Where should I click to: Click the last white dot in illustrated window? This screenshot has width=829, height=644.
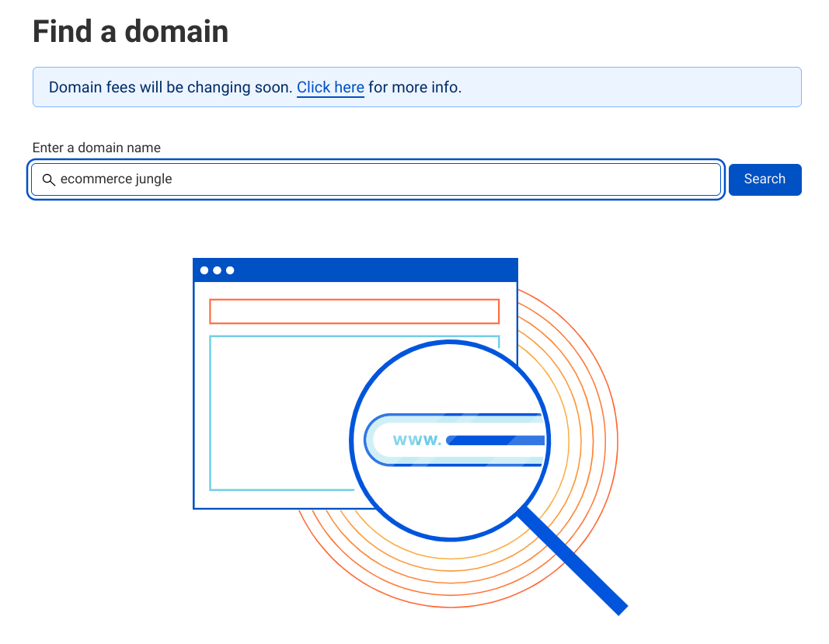[230, 270]
